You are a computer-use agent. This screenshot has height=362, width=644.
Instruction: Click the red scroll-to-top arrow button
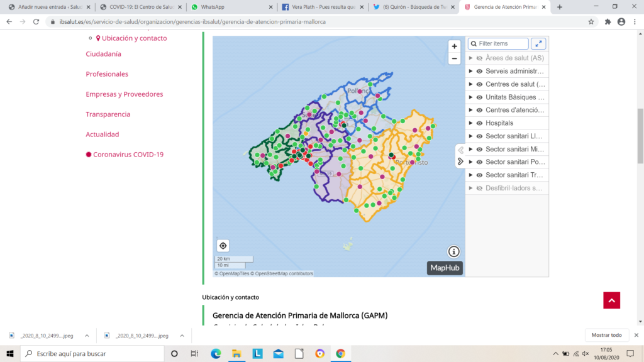[611, 300]
